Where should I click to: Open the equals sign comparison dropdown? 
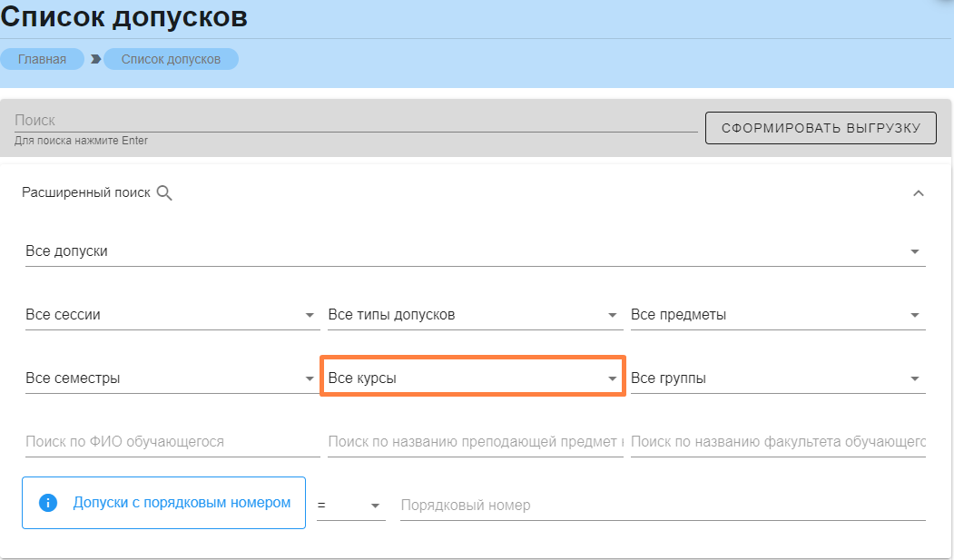350,505
